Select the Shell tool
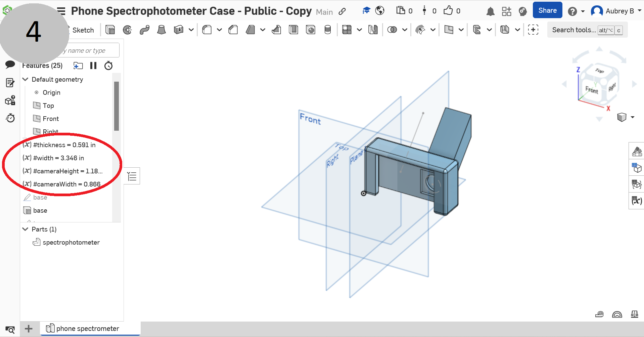 coord(293,30)
